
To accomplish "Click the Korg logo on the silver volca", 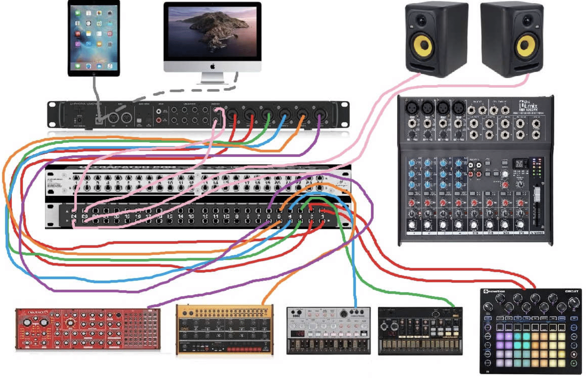I will click(x=296, y=316).
